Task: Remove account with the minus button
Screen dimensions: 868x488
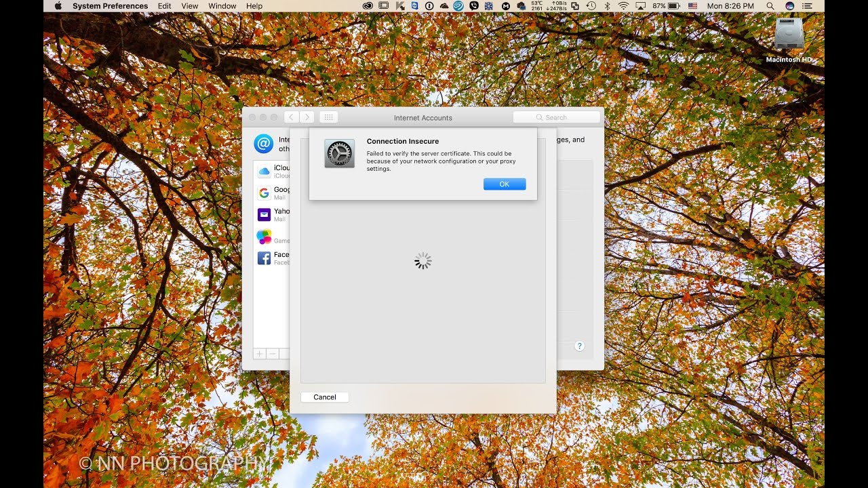Action: (273, 354)
